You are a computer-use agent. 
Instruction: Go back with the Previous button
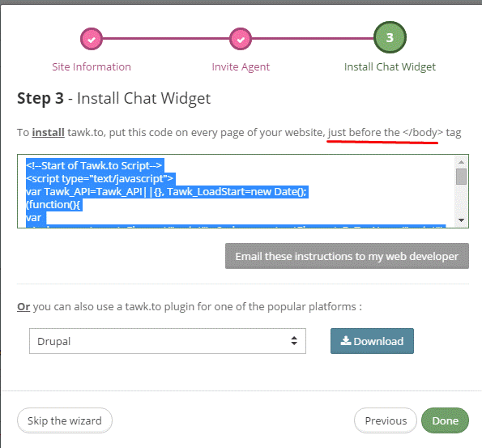pyautogui.click(x=386, y=420)
